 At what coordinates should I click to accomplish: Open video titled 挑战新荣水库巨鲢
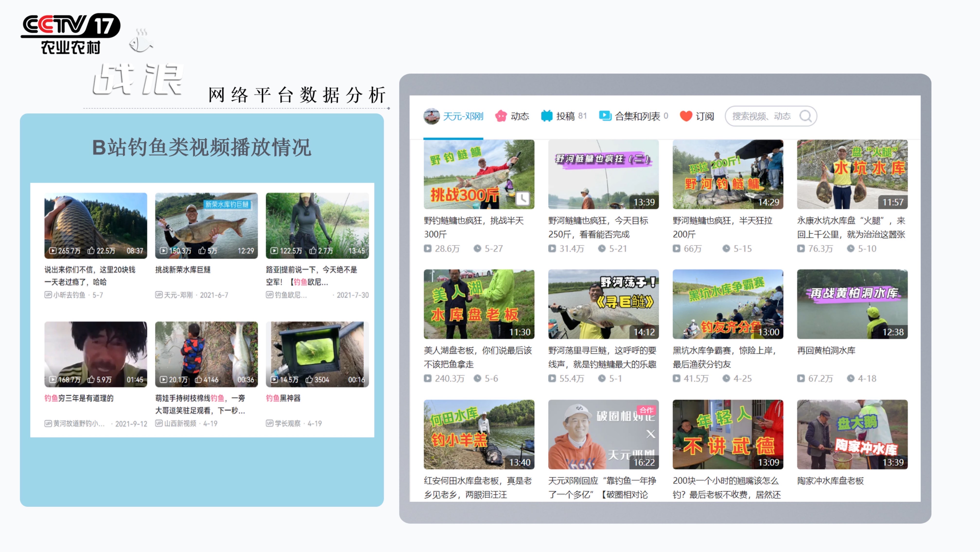pos(183,269)
